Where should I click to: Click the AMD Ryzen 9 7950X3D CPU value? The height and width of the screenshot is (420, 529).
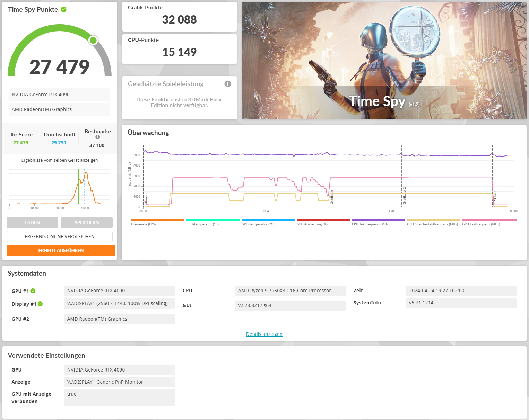pyautogui.click(x=290, y=291)
